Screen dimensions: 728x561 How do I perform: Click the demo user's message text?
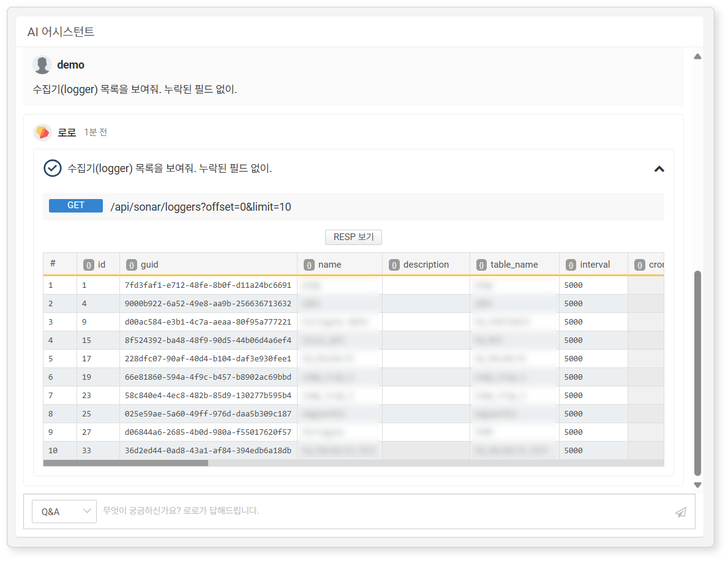(x=135, y=89)
